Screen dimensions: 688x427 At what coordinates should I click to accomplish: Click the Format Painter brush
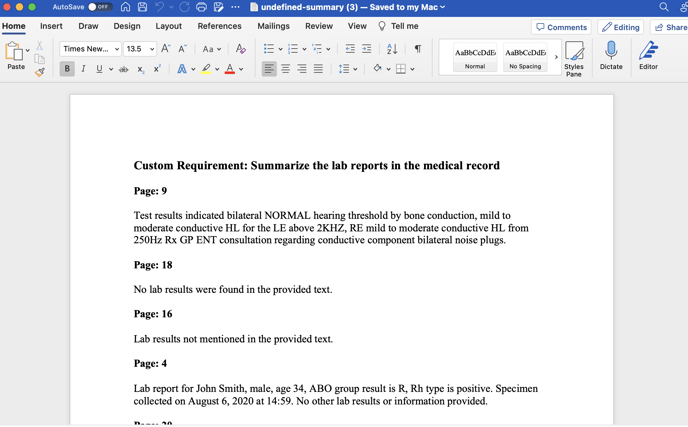tap(40, 72)
